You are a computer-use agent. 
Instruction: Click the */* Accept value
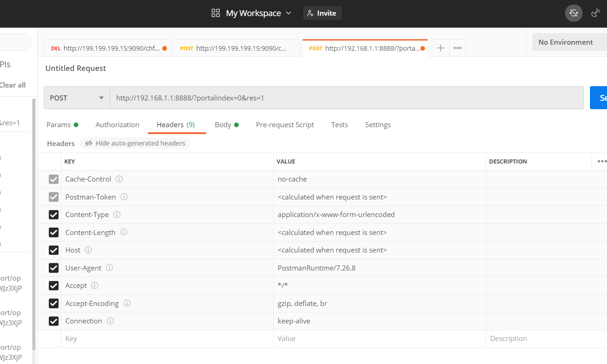pos(283,286)
